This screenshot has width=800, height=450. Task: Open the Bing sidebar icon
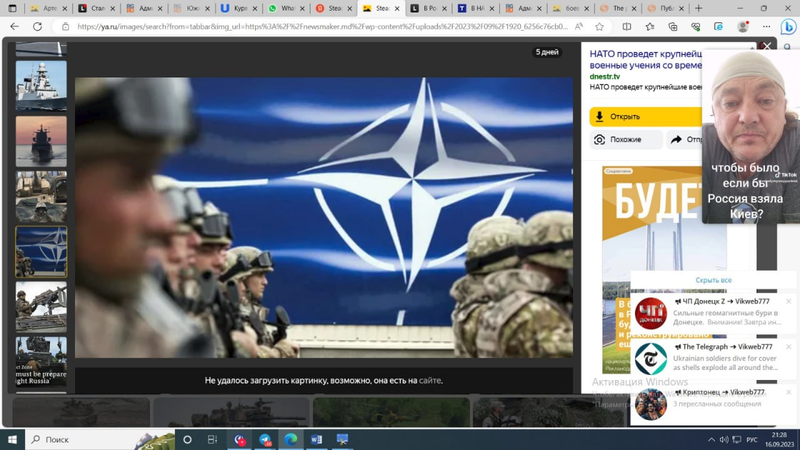(788, 27)
